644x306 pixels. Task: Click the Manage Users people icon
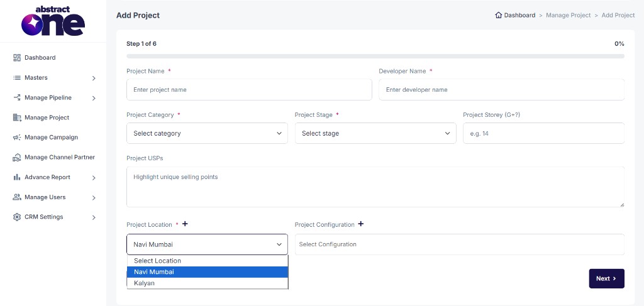[17, 197]
